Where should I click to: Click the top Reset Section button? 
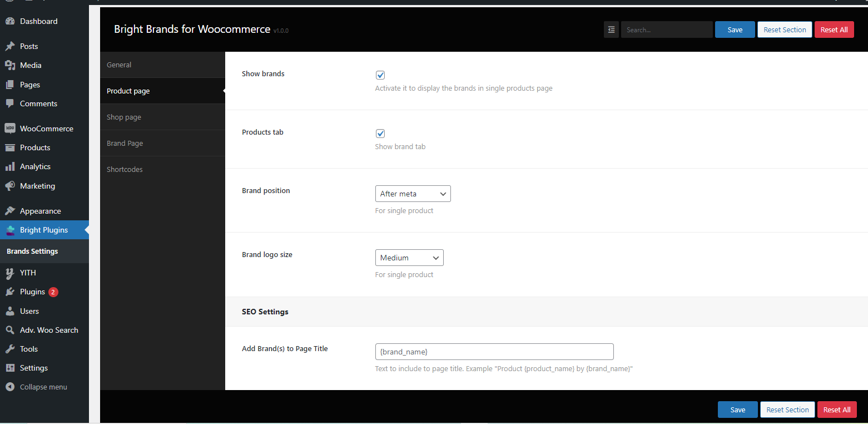[784, 30]
